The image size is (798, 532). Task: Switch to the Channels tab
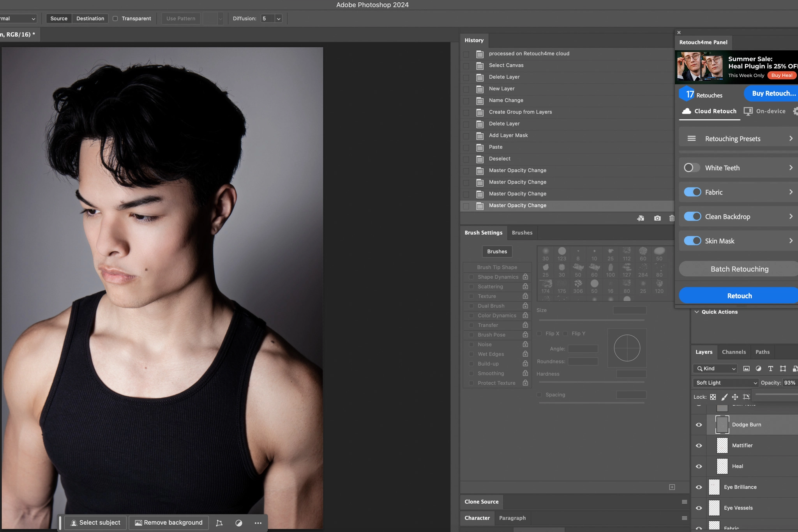click(734, 352)
